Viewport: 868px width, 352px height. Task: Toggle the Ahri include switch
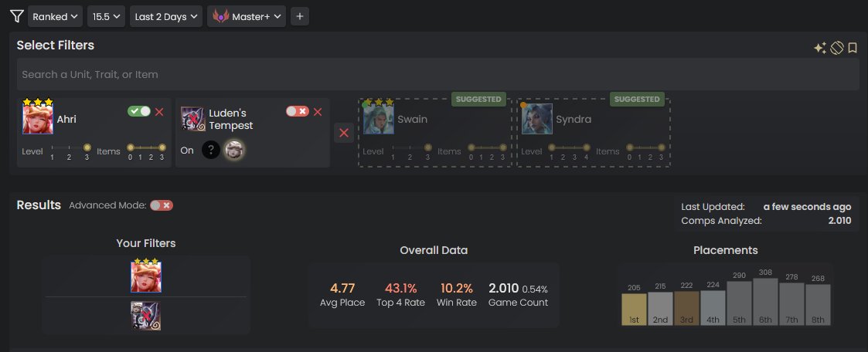point(139,112)
